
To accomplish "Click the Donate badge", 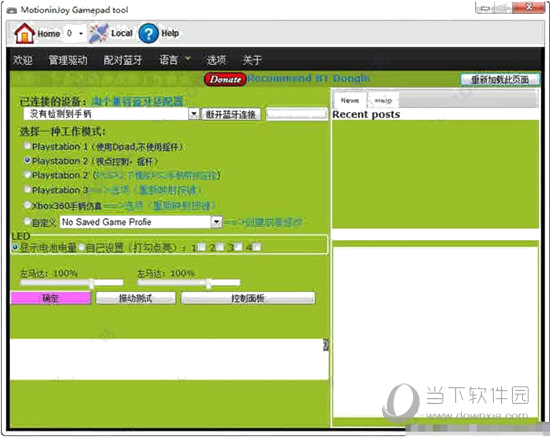I will pyautogui.click(x=225, y=80).
